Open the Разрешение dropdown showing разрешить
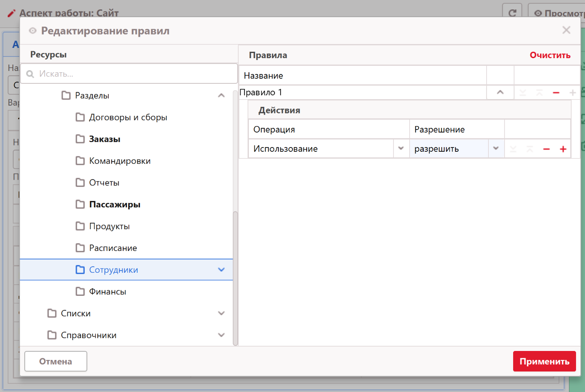This screenshot has width=585, height=392. click(496, 149)
